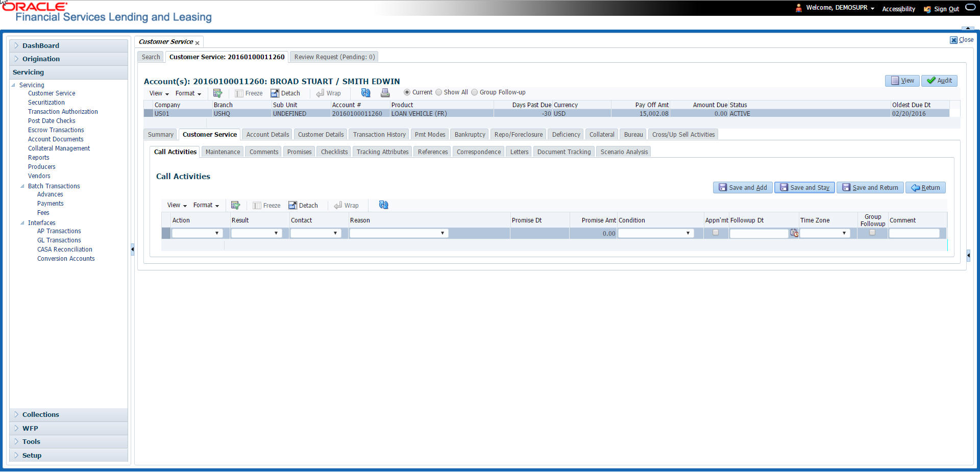Tick the Appn'mt checkbox
Image resolution: width=980 pixels, height=472 pixels.
pyautogui.click(x=716, y=233)
